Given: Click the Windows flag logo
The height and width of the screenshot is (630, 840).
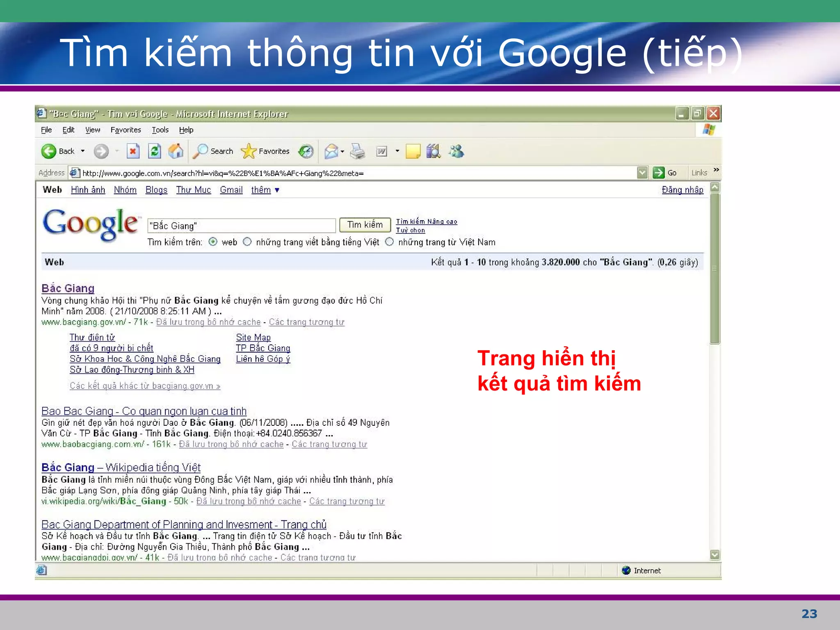Looking at the screenshot, I should coord(709,130).
